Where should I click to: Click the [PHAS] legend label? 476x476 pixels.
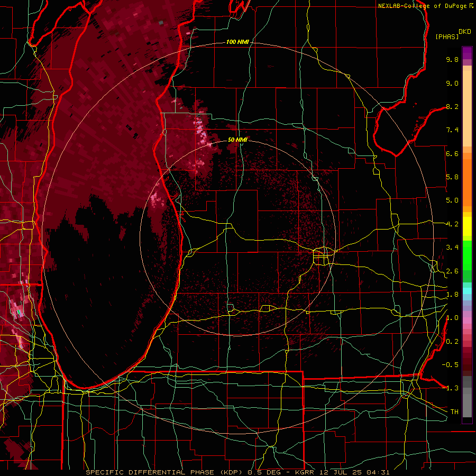(x=447, y=36)
